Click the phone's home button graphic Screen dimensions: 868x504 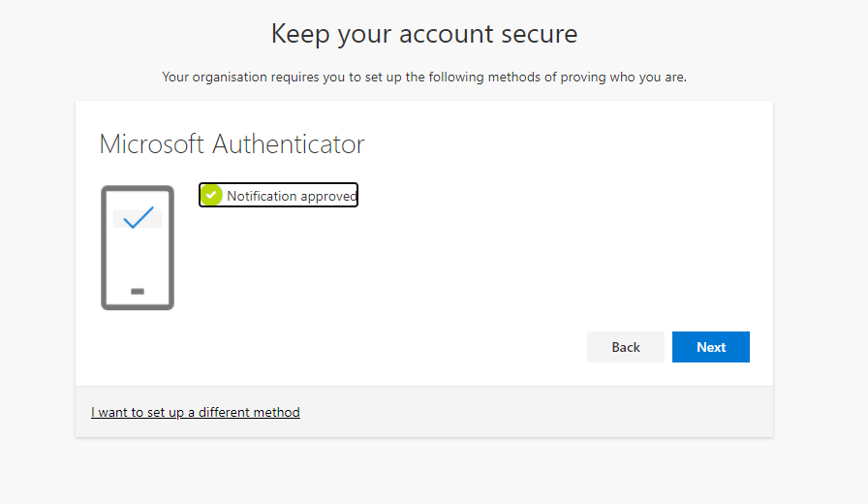[x=138, y=291]
